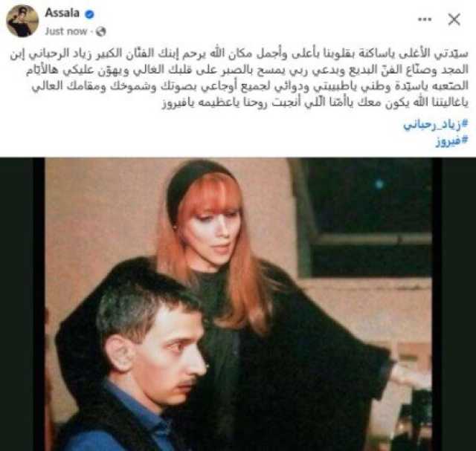
Task: Click the dark margin right of the photo
Action: click(454, 304)
